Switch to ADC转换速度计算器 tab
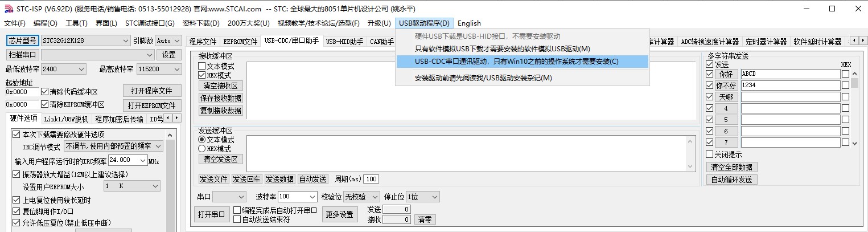The height and width of the screenshot is (232, 868). tap(710, 42)
